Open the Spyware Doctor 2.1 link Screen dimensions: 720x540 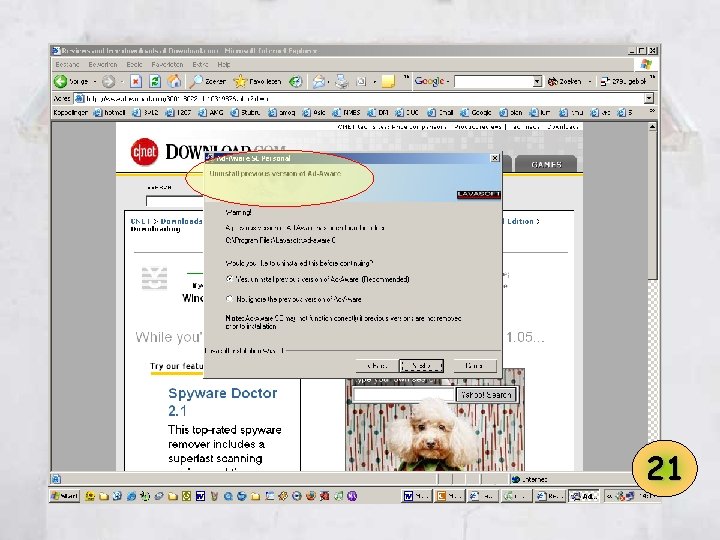click(223, 401)
